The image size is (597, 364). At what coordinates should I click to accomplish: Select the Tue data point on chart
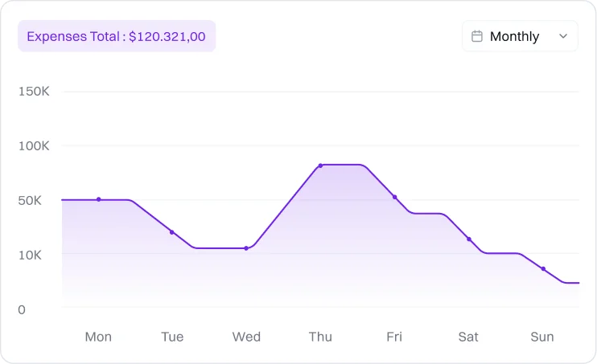coord(171,232)
